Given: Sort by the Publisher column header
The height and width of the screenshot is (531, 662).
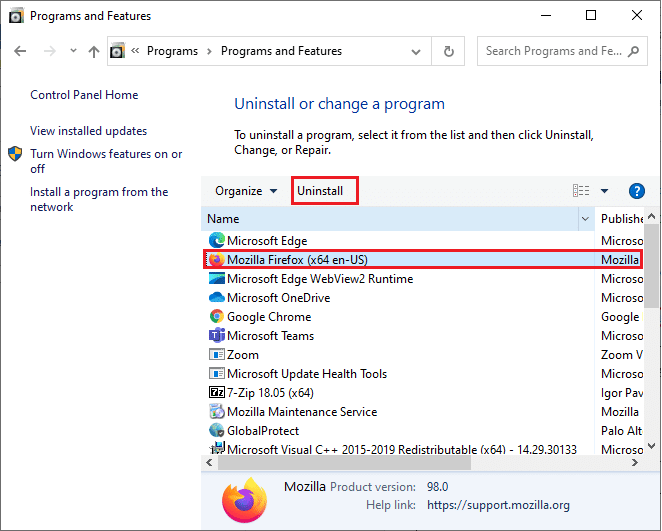Looking at the screenshot, I should pyautogui.click(x=620, y=219).
